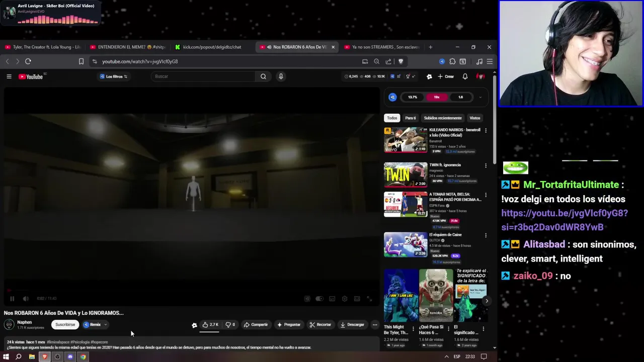The width and height of the screenshot is (644, 362).
Task: Select the Subidos recientemente chip
Action: (x=443, y=118)
